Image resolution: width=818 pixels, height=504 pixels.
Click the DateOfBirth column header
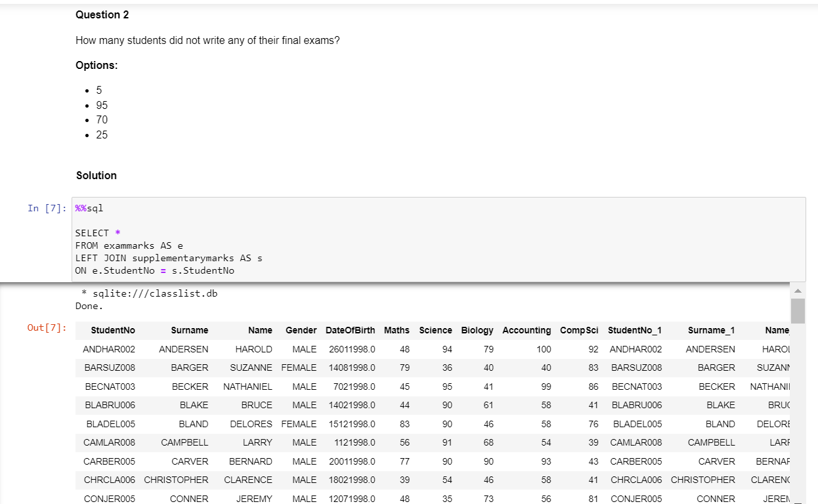tap(351, 330)
